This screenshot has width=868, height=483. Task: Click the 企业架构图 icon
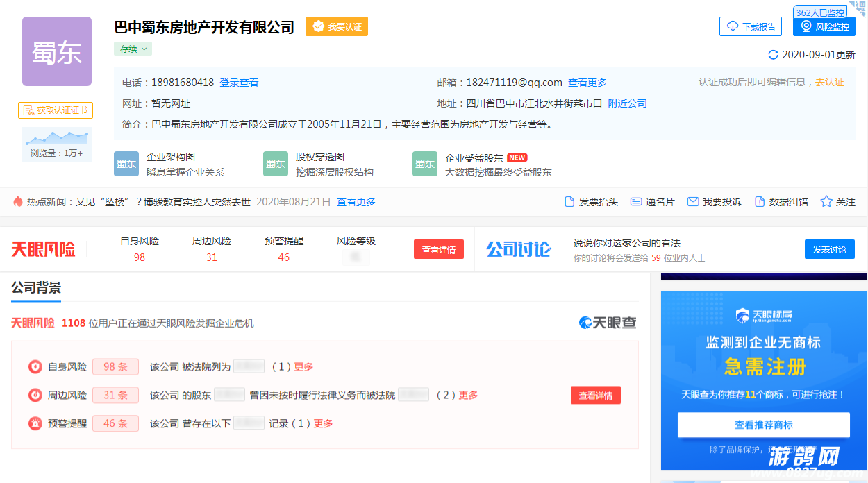126,164
